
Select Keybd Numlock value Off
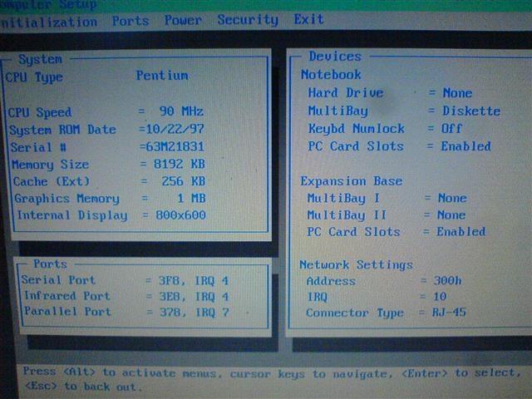point(451,128)
